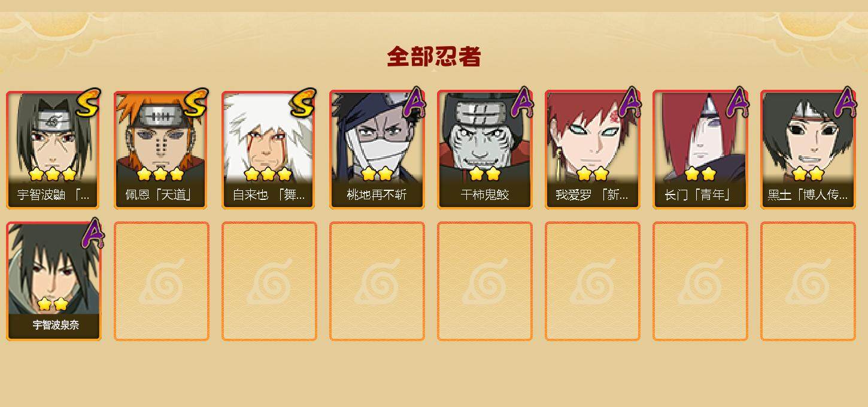Screen dimensions: 868x407
Task: Select the 黑土 ninja card
Action: (x=808, y=150)
